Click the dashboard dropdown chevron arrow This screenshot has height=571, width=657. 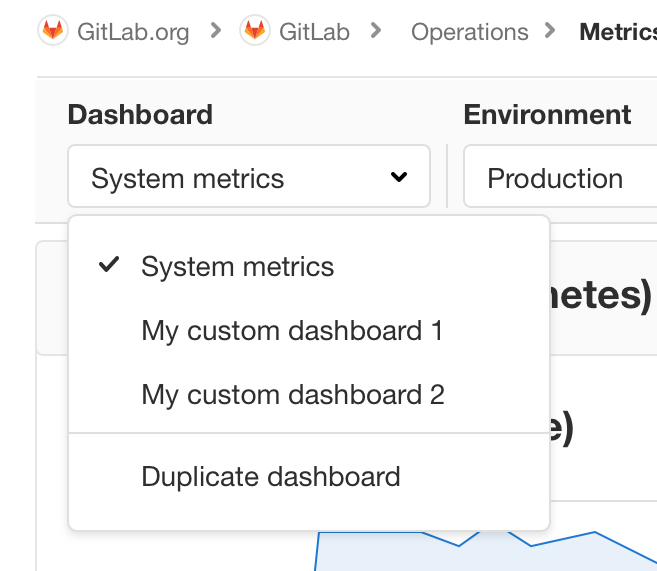(399, 177)
